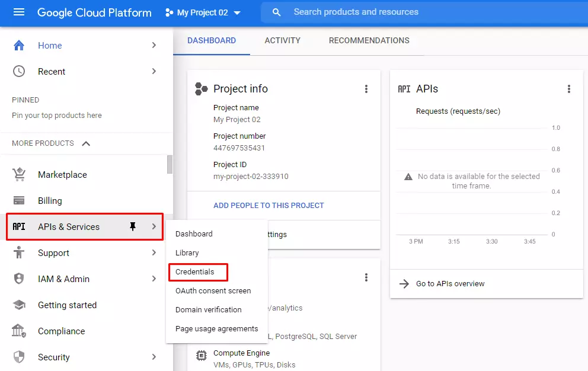Expand the IAM & Admin submenu chevron
The height and width of the screenshot is (371, 588).
[x=154, y=279]
